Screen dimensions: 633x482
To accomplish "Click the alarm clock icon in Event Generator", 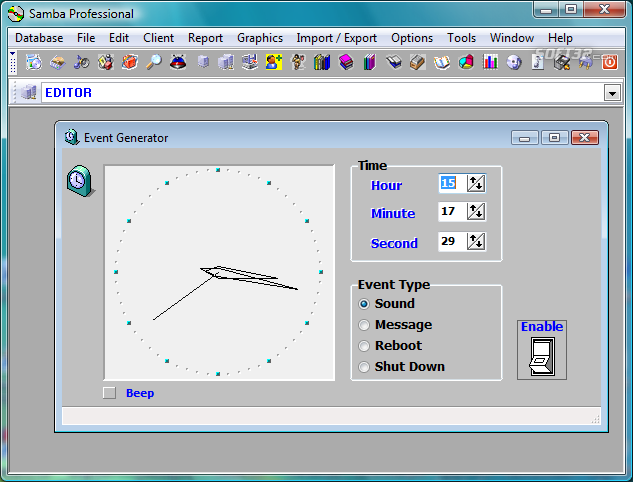I will click(x=80, y=181).
